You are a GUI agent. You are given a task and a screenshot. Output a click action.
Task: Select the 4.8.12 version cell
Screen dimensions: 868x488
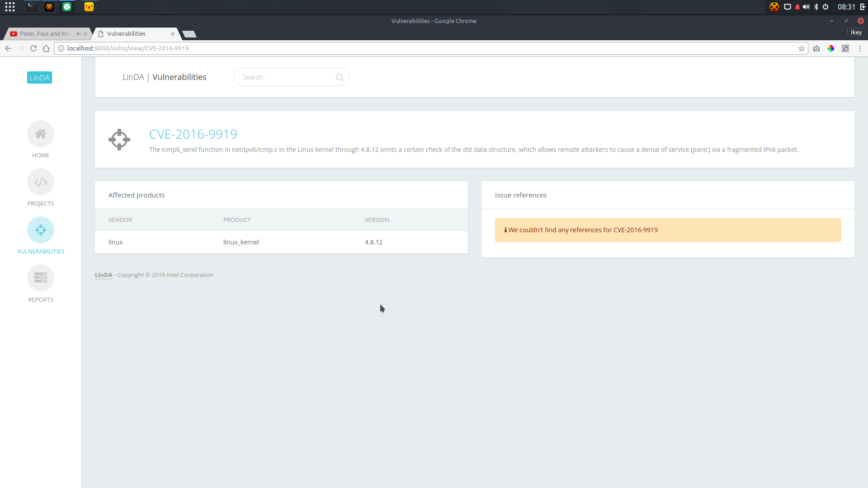373,242
